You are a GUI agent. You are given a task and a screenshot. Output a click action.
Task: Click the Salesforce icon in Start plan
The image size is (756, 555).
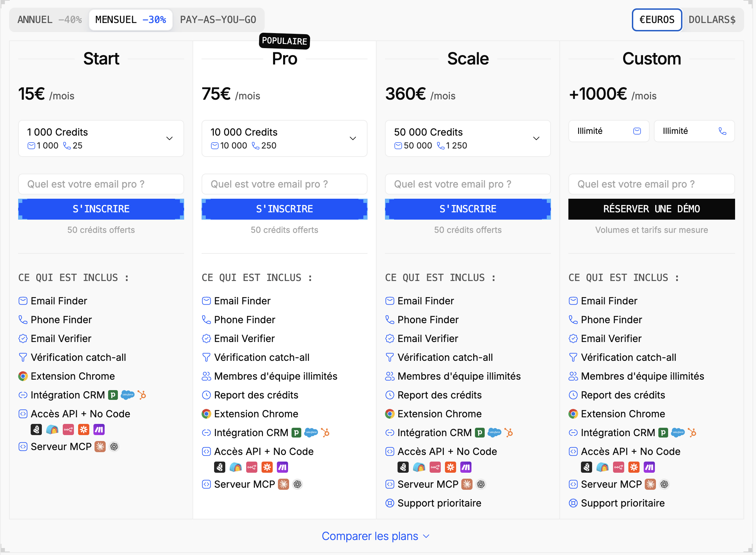point(128,395)
